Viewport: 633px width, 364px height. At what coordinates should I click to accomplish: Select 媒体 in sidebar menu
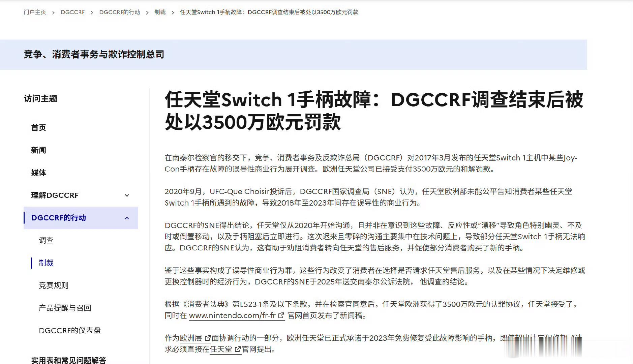38,173
